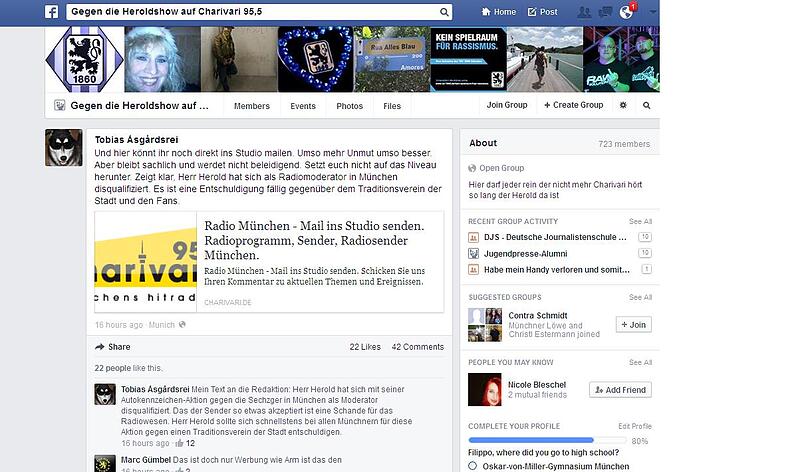Image resolution: width=812 pixels, height=472 pixels.
Task: Open Habe mein Handy verloren group
Action: [557, 270]
